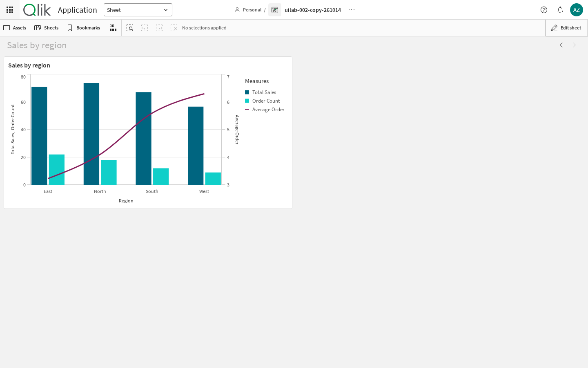Click the app name uilab-002-copy-261014
The height and width of the screenshot is (368, 588).
pos(313,10)
